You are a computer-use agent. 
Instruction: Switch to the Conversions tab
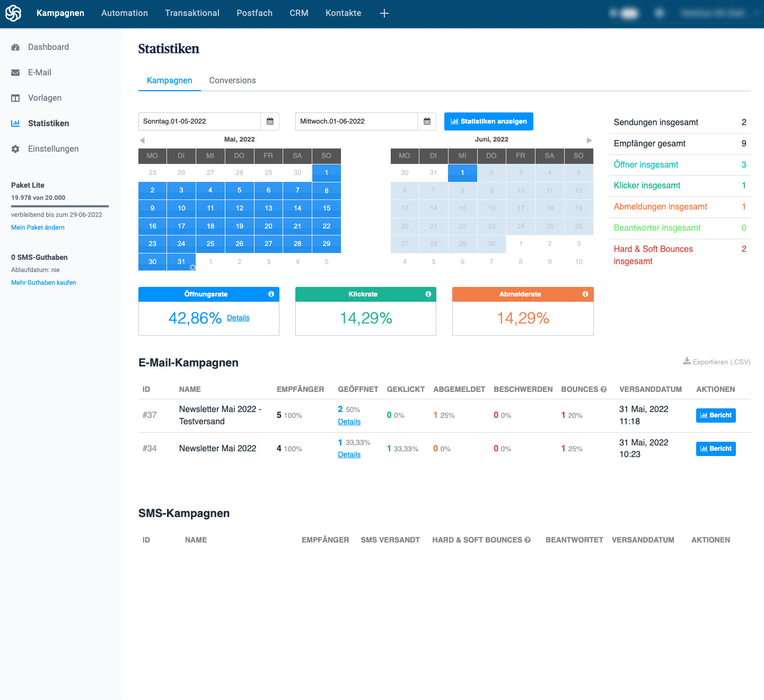click(232, 80)
